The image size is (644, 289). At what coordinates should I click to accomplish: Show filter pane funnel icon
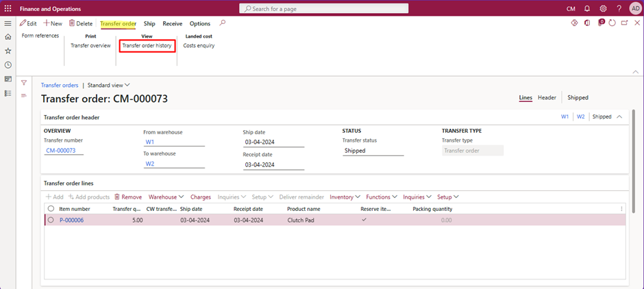(x=24, y=82)
